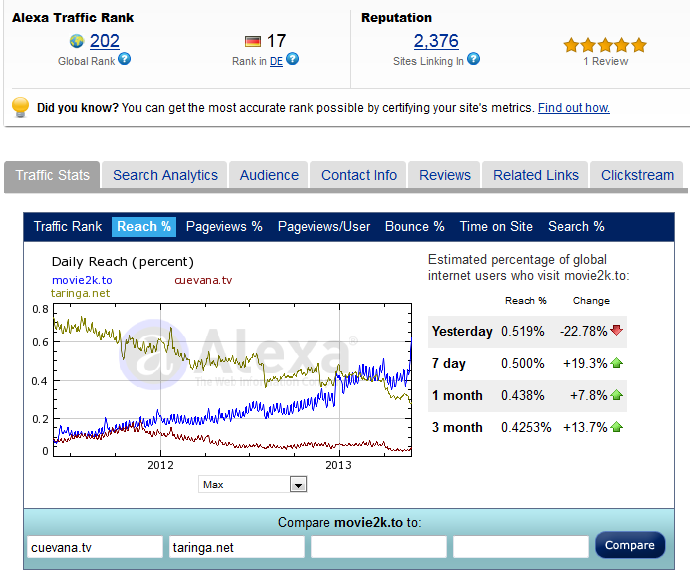690x570 pixels.
Task: Click the +7.8% change value
Action: pos(589,395)
